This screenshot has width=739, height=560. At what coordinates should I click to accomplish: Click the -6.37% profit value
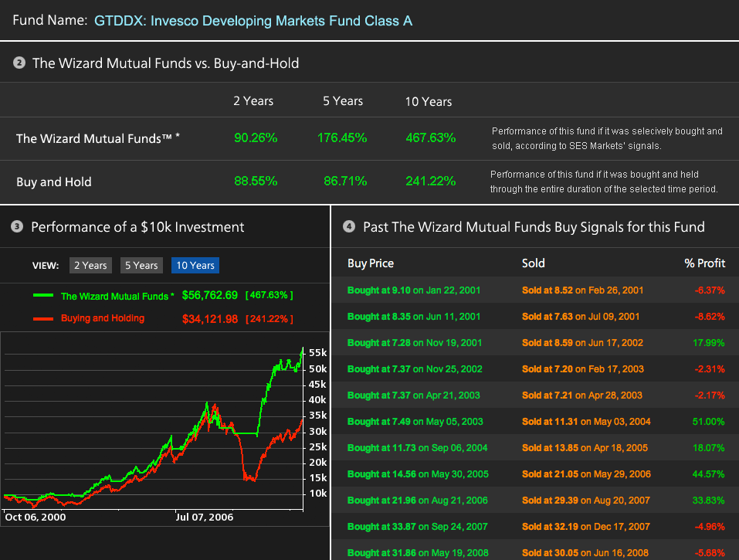coord(710,290)
